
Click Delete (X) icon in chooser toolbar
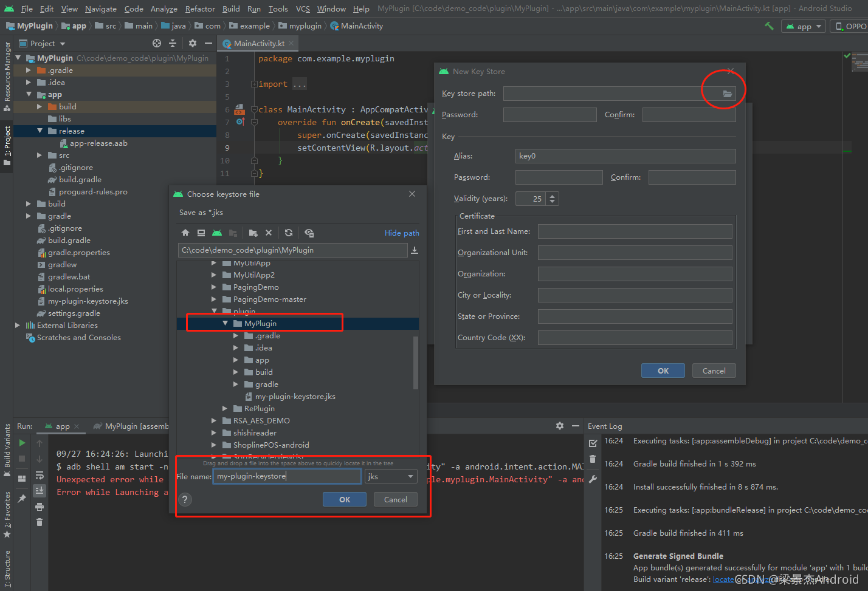point(269,233)
